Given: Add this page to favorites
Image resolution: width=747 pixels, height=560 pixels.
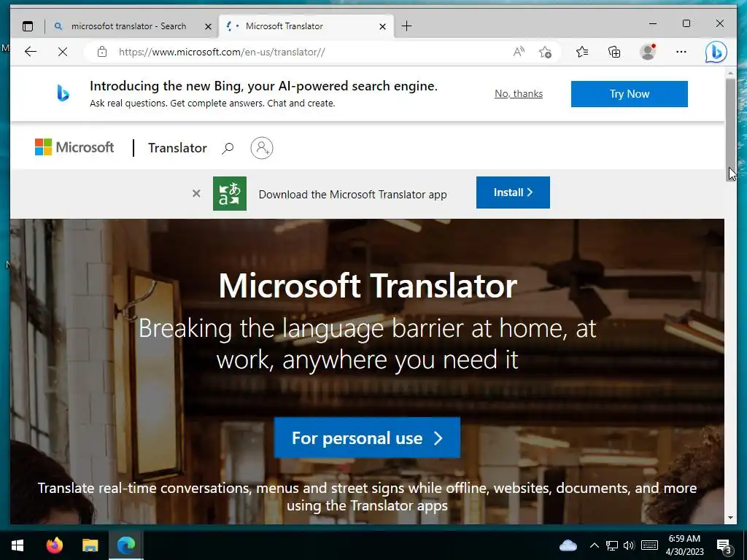Looking at the screenshot, I should tap(546, 52).
